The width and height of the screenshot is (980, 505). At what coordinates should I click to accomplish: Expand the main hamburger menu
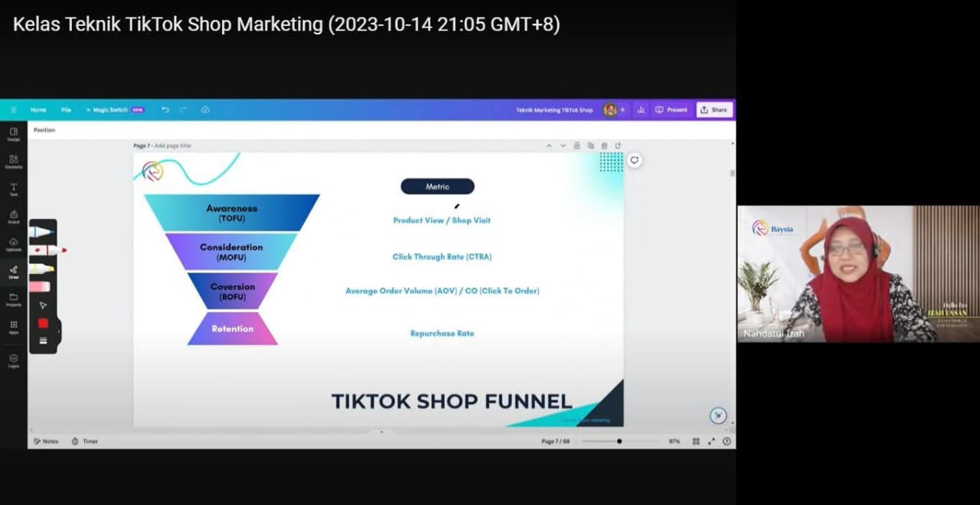pyautogui.click(x=13, y=110)
